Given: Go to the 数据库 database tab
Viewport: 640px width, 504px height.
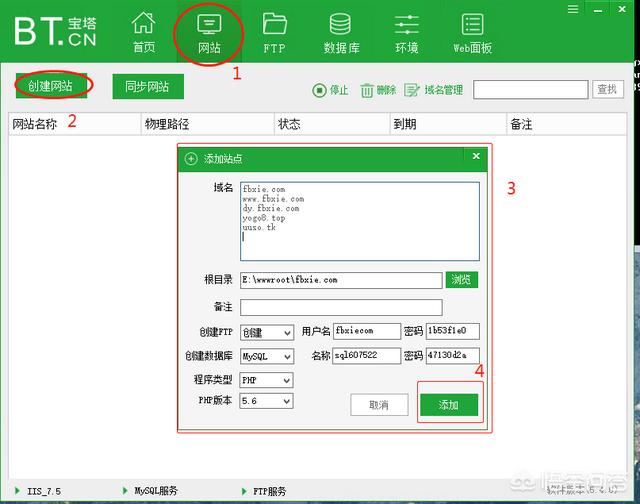Looking at the screenshot, I should (341, 33).
